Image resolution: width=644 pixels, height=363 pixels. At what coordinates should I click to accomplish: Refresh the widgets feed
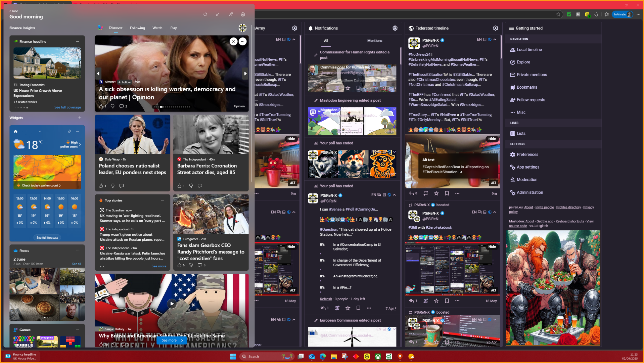205,14
